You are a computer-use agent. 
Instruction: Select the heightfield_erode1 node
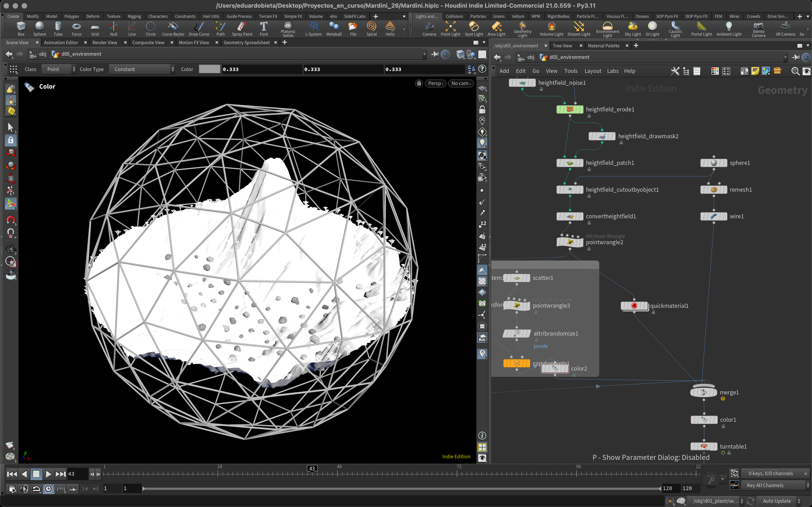click(570, 109)
